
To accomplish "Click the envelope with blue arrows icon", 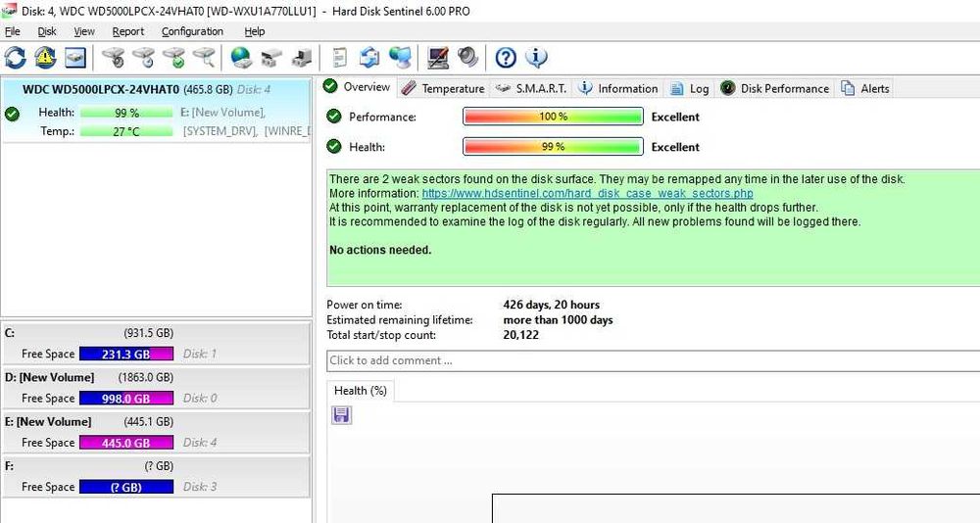I will pyautogui.click(x=369, y=58).
